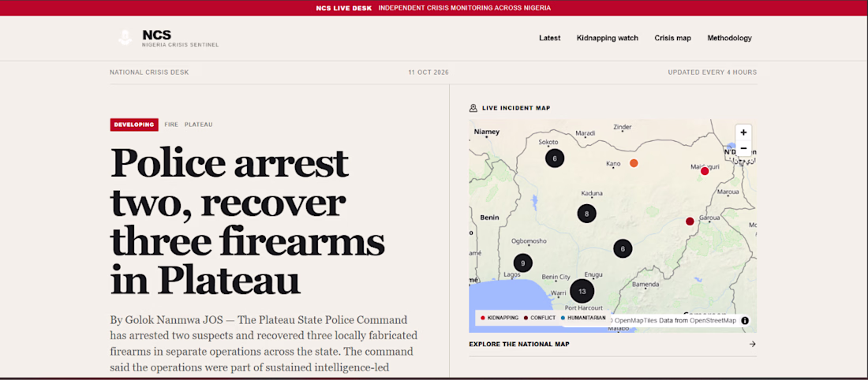Screen dimensions: 868x380
Task: Zoom out on the incident map
Action: point(743,148)
